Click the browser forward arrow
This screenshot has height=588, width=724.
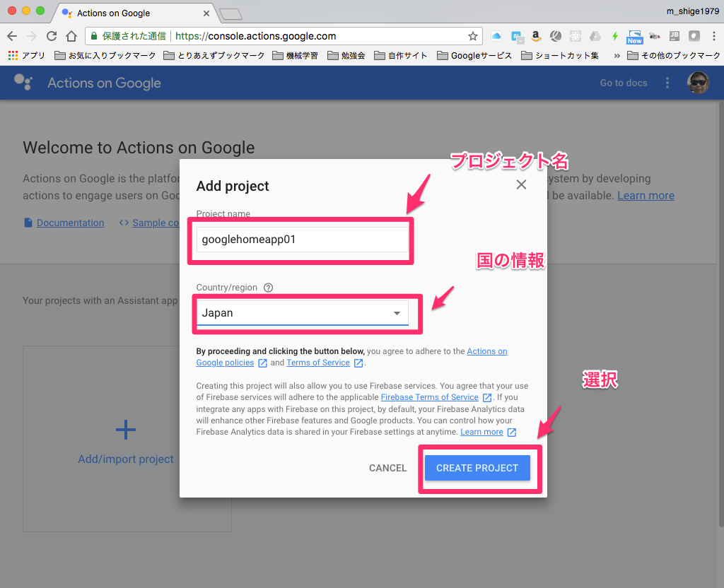tap(32, 36)
